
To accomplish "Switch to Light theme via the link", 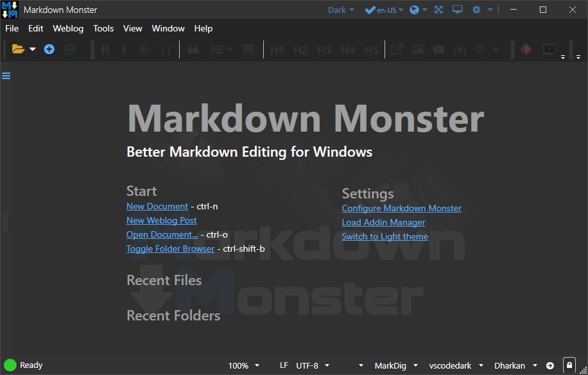I will (385, 236).
